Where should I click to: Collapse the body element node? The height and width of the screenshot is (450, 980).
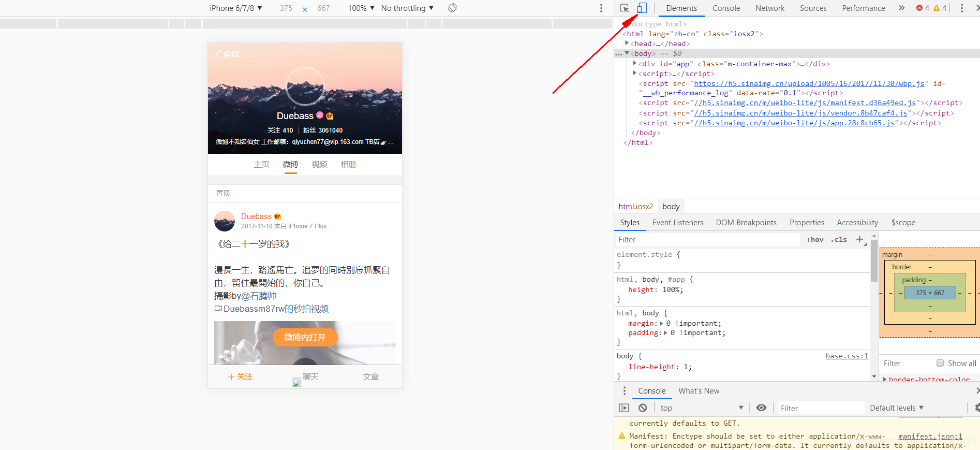[627, 53]
